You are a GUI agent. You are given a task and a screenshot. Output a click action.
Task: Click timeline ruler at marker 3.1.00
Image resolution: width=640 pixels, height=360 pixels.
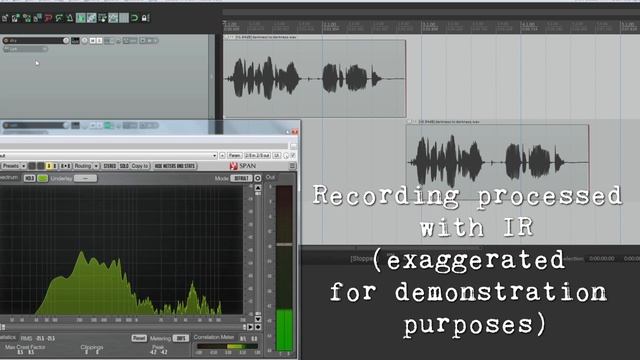point(430,27)
